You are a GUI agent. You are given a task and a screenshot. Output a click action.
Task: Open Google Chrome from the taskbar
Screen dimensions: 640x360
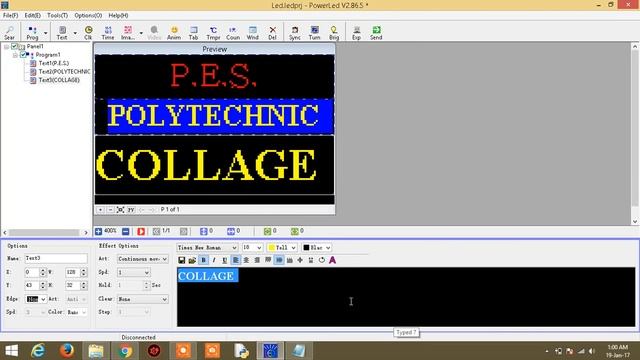125,351
